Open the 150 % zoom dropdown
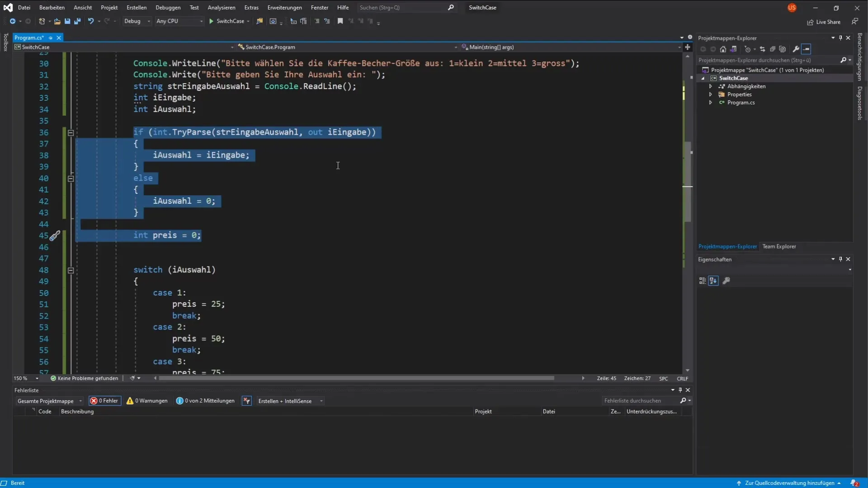The height and width of the screenshot is (488, 868). [x=26, y=379]
